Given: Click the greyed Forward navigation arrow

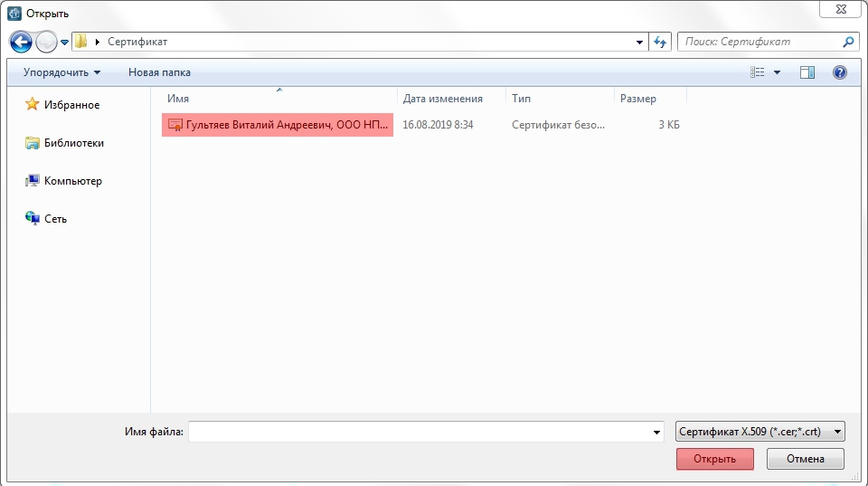Looking at the screenshot, I should [x=46, y=43].
